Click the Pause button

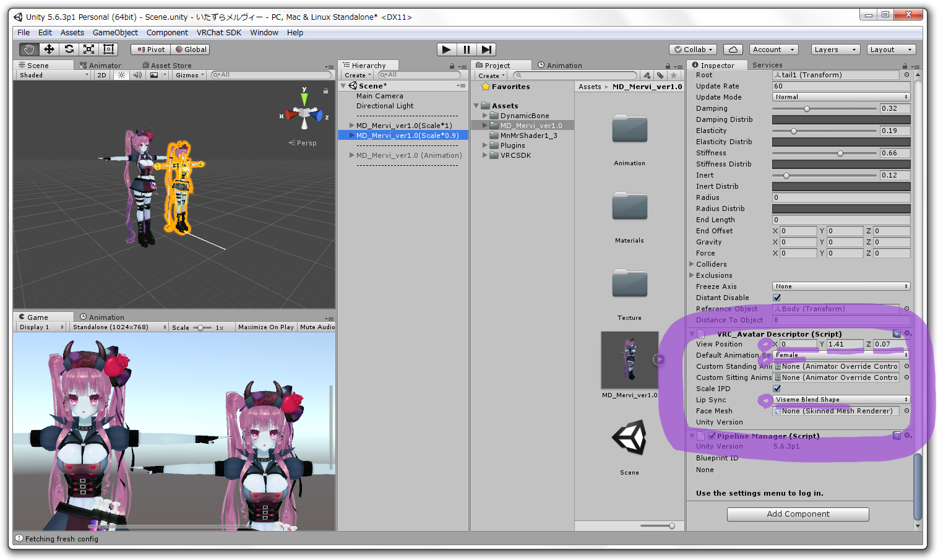pyautogui.click(x=467, y=50)
